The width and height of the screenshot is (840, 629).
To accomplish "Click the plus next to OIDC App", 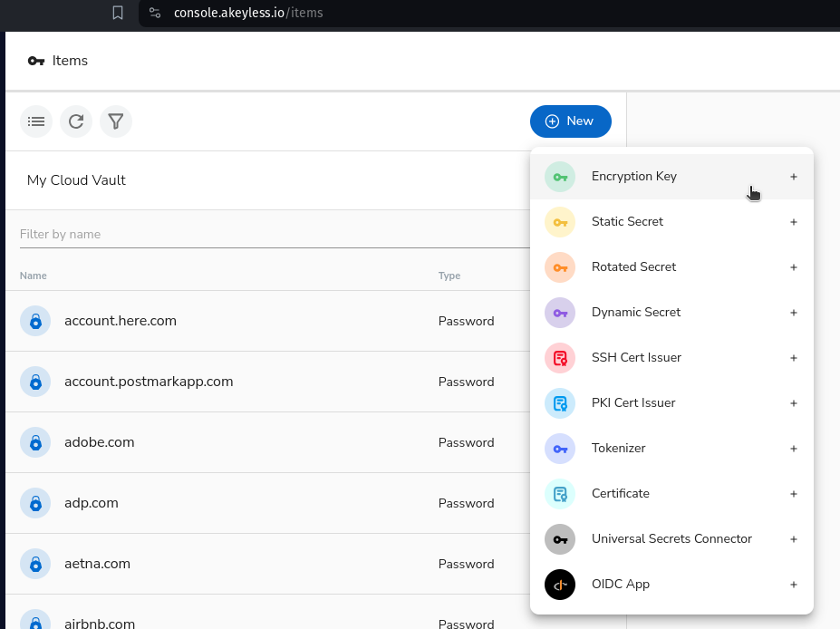I will (794, 585).
